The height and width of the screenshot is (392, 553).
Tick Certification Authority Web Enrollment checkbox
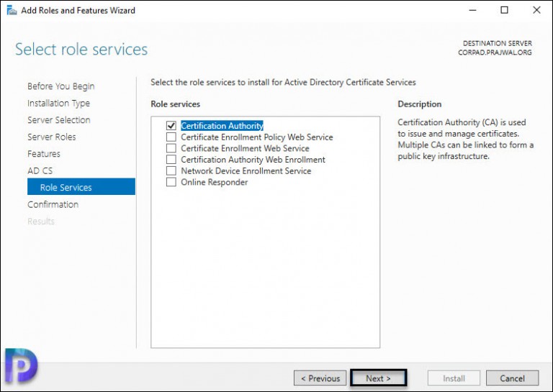[x=171, y=159]
